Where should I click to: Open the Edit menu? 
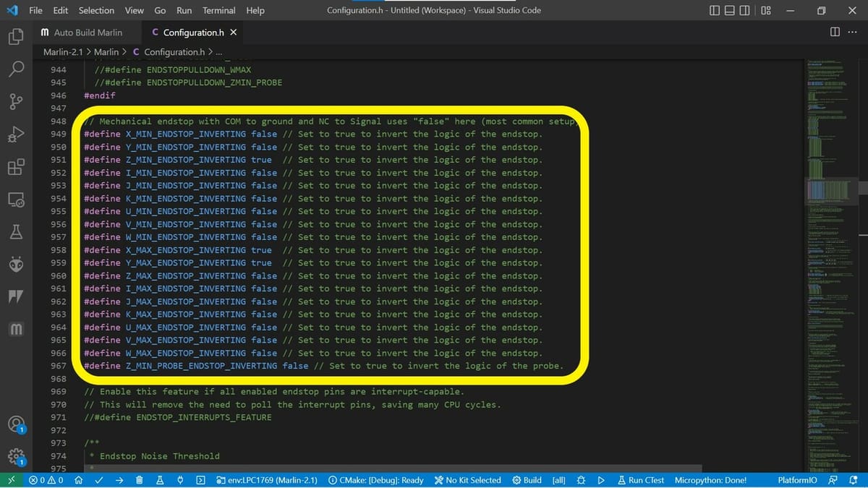click(61, 10)
